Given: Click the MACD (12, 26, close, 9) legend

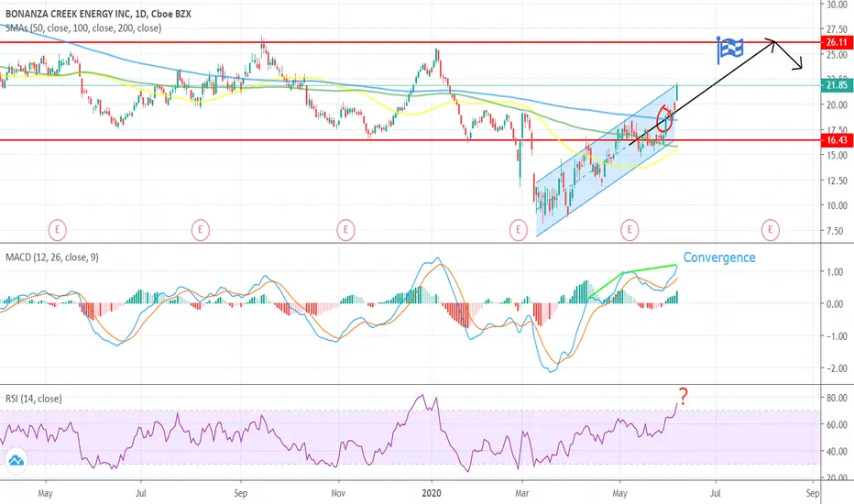Looking at the screenshot, I should [51, 257].
